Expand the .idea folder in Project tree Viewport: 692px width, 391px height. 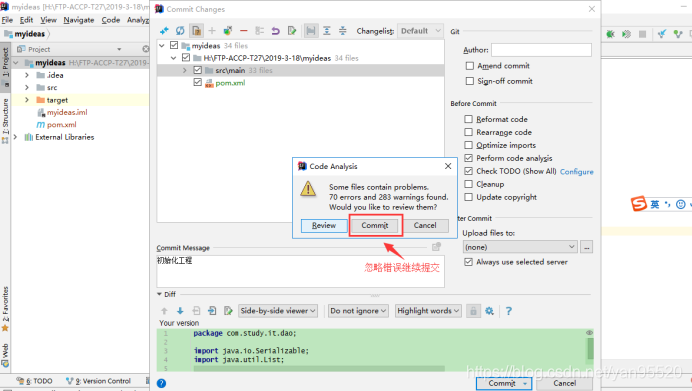click(x=27, y=75)
